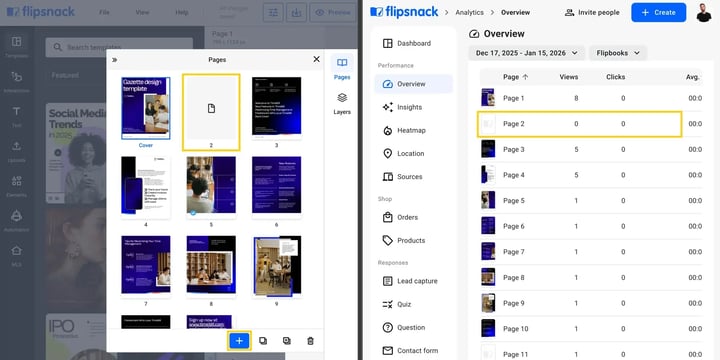Select page 9 thumbnail in Pages panel
This screenshot has width=720, height=360.
click(x=277, y=266)
